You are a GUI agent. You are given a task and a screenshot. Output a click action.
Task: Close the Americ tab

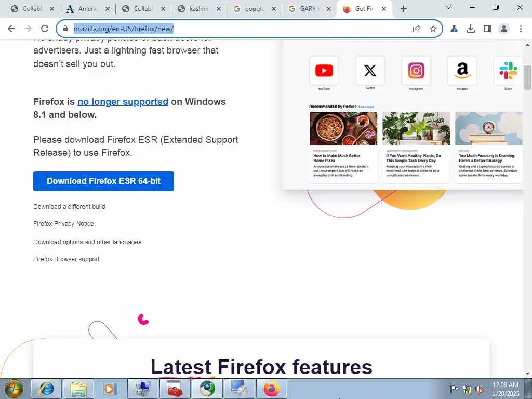pos(108,9)
